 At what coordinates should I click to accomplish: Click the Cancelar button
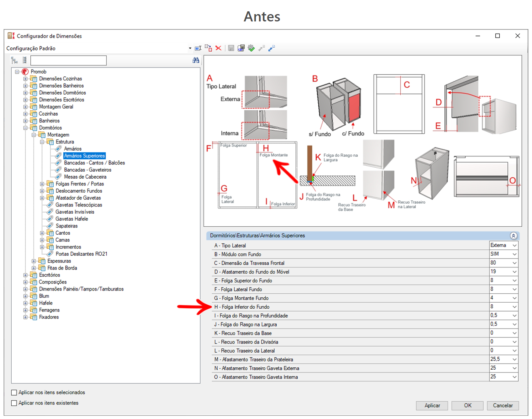(503, 405)
